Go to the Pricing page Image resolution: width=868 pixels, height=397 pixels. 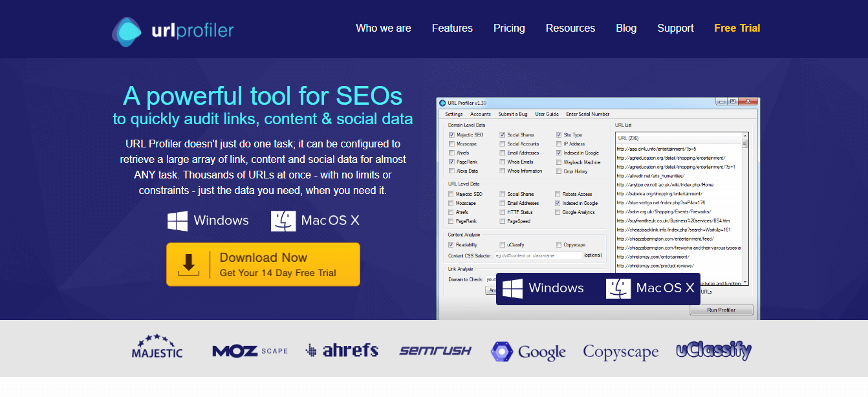coord(509,28)
